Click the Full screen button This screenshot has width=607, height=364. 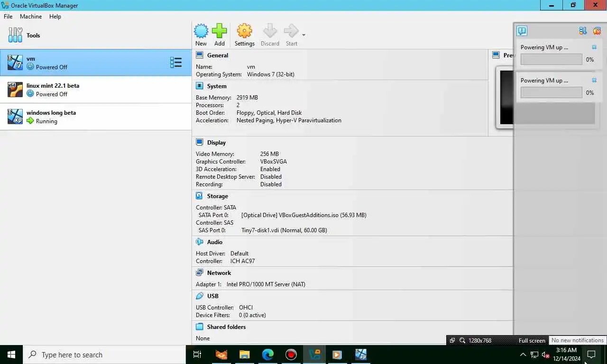tap(532, 340)
